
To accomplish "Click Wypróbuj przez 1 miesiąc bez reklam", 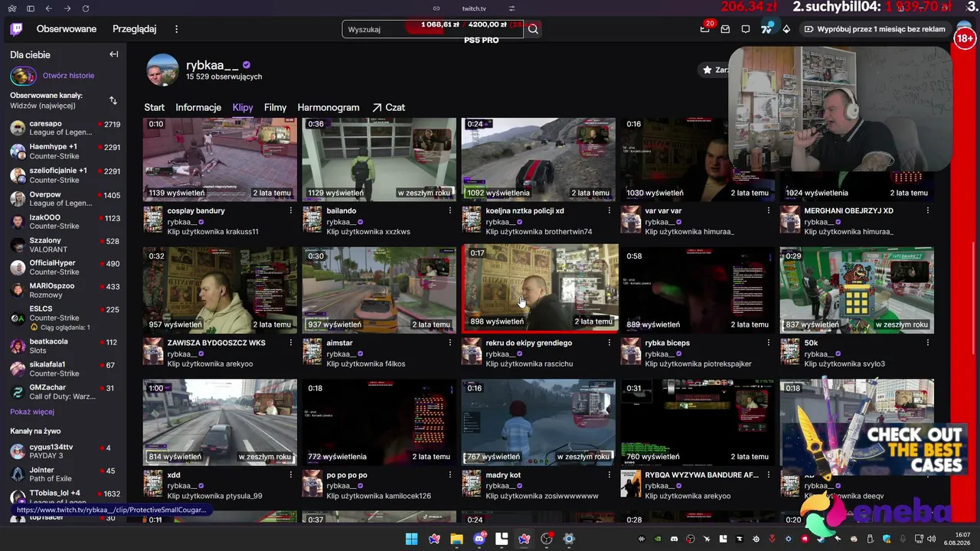I will pos(874,29).
